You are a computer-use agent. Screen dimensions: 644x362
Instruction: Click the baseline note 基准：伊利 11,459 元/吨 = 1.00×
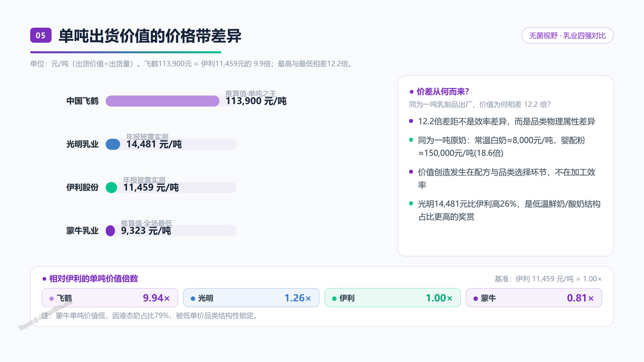[x=548, y=279]
